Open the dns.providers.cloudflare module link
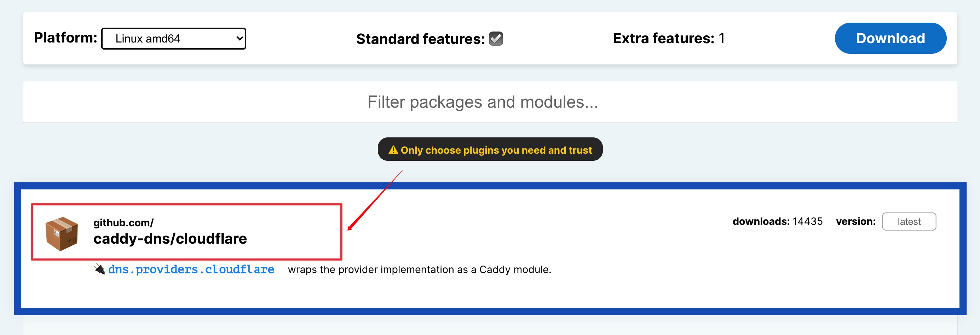Viewport: 980px width, 335px height. [191, 269]
